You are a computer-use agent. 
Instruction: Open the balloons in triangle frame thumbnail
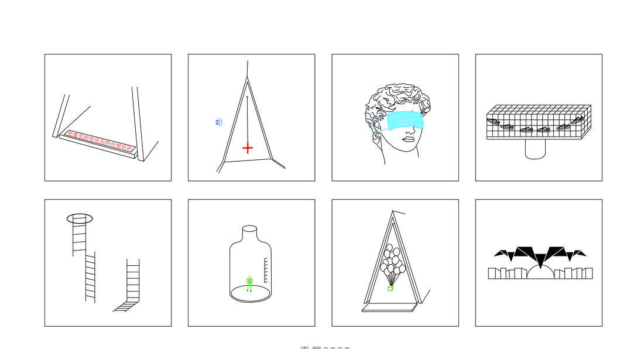(x=395, y=263)
